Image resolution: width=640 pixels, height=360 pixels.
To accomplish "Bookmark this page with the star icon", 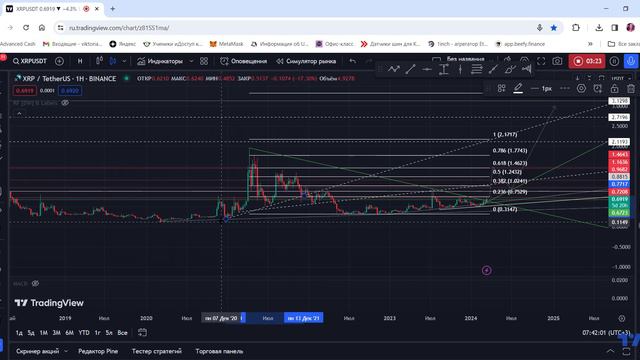I will (x=554, y=28).
